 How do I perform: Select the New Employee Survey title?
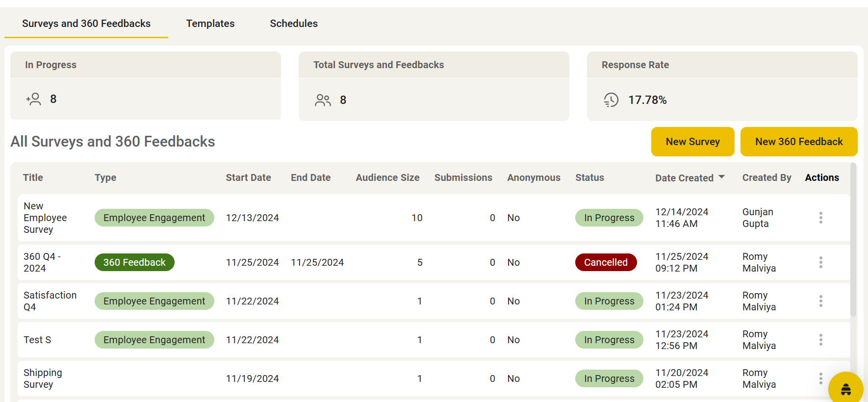pyautogui.click(x=45, y=218)
